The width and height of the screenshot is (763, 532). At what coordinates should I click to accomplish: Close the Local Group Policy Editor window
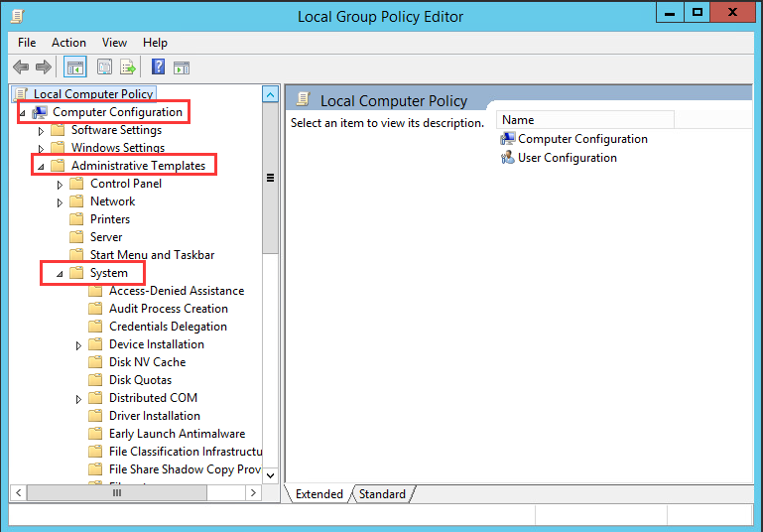pos(732,12)
